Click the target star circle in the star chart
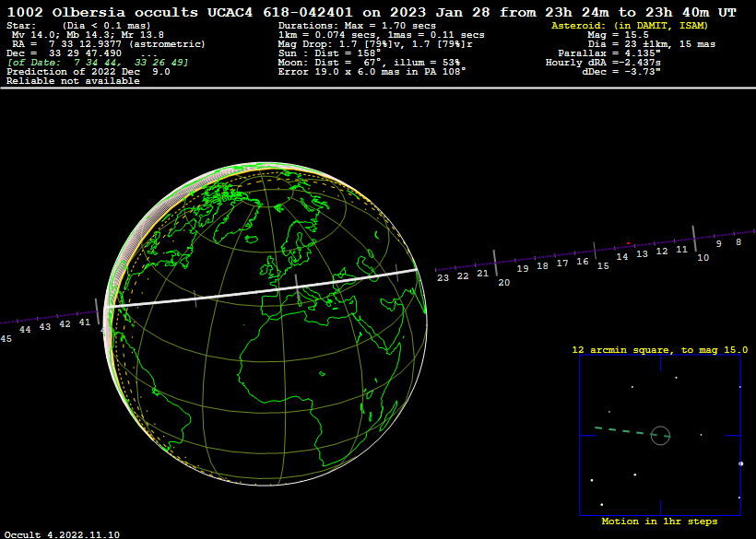This screenshot has height=539, width=756. point(660,436)
